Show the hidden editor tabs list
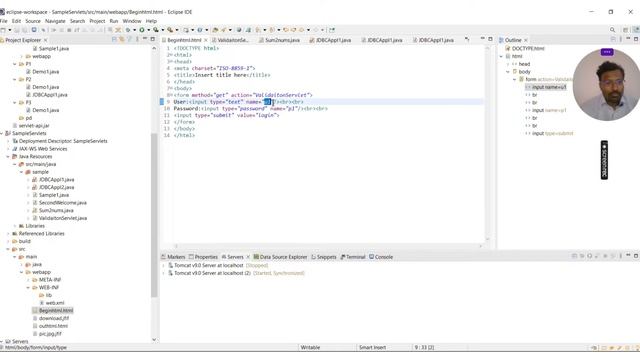This screenshot has width=640, height=360. pyautogui.click(x=467, y=40)
